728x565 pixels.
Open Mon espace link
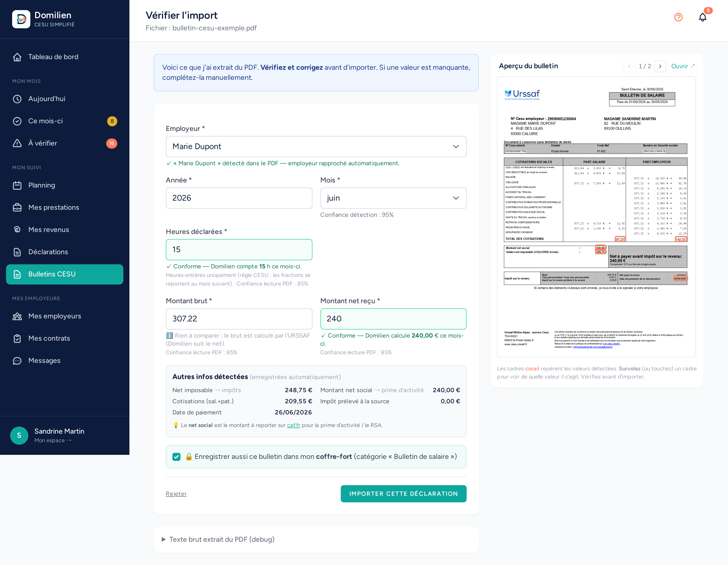pos(53,440)
